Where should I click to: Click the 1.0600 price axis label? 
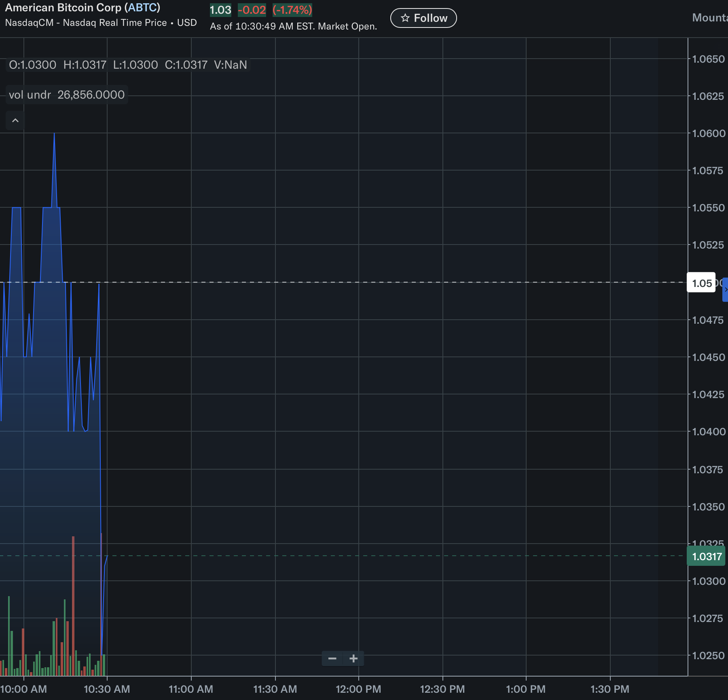point(709,133)
